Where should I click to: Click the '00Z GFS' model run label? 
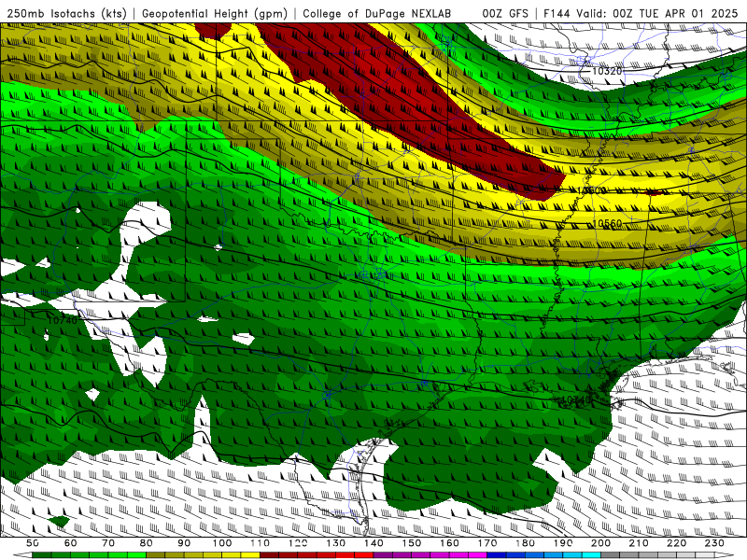pos(505,14)
